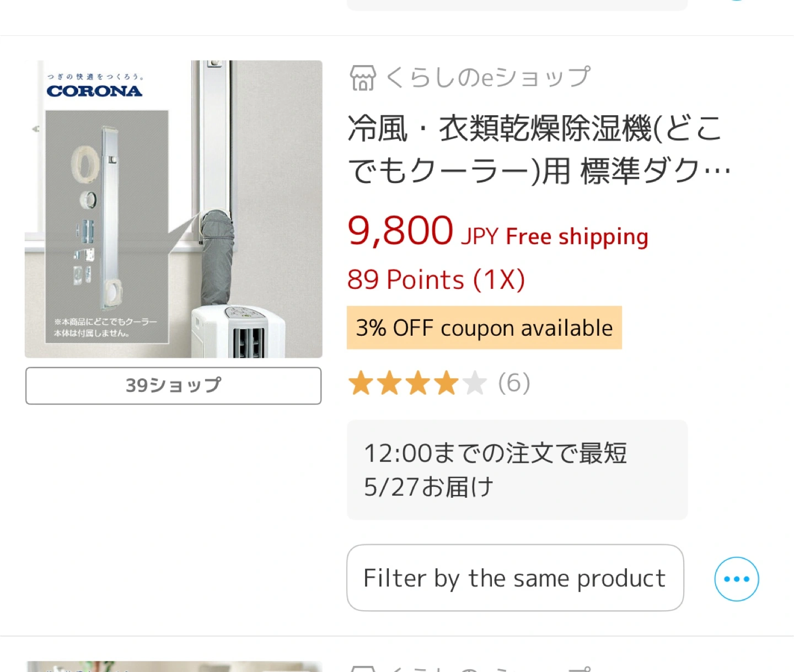Tap the 5/27お届け delivery info box
Image resolution: width=794 pixels, height=672 pixels.
tap(517, 470)
